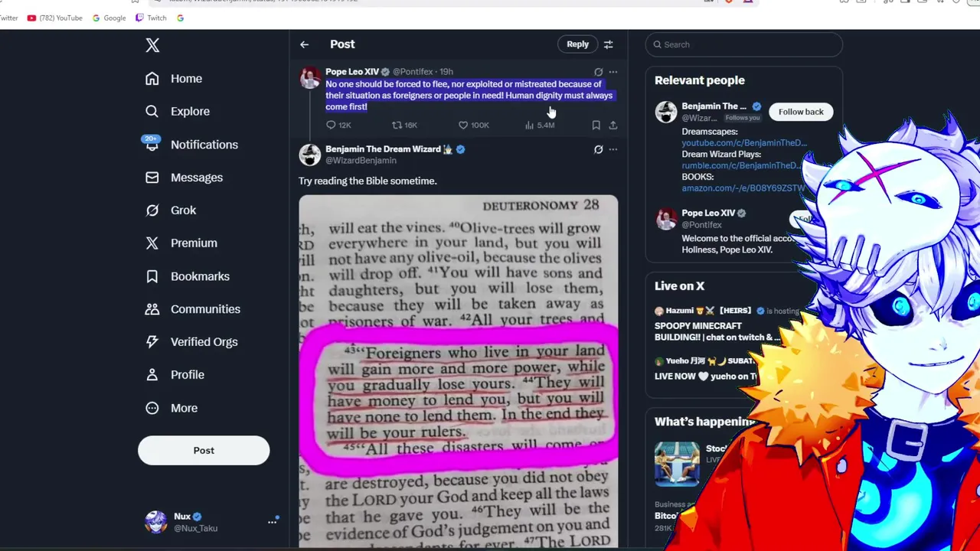Click the Follow back button
This screenshot has width=980, height=551.
[801, 112]
